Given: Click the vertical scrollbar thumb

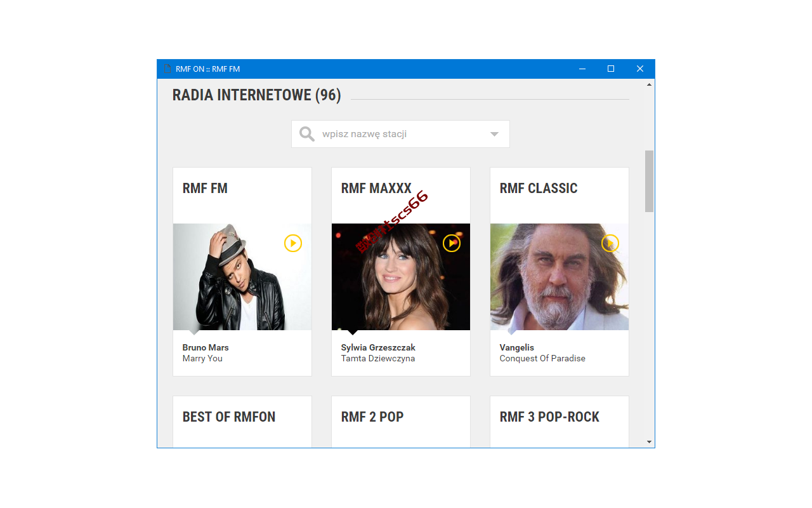Looking at the screenshot, I should pyautogui.click(x=649, y=181).
